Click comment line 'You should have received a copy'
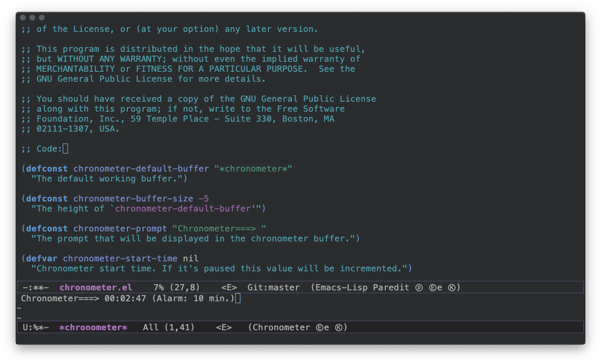The width and height of the screenshot is (601, 364). (199, 99)
